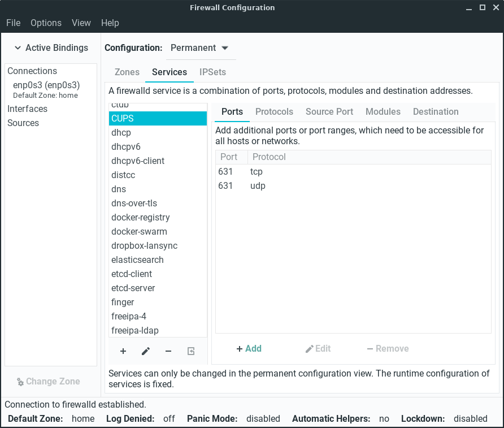Viewport: 504px width, 428px height.
Task: Open the Protocols tab
Action: pyautogui.click(x=274, y=111)
